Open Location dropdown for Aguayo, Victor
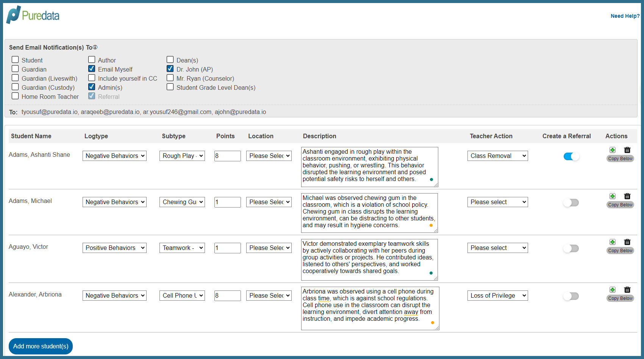Viewport: 644px width, 359px height. (x=269, y=248)
